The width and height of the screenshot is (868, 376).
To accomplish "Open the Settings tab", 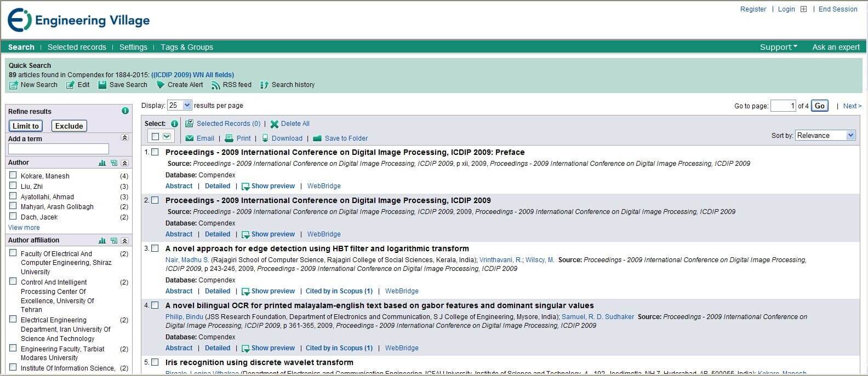I will 133,47.
